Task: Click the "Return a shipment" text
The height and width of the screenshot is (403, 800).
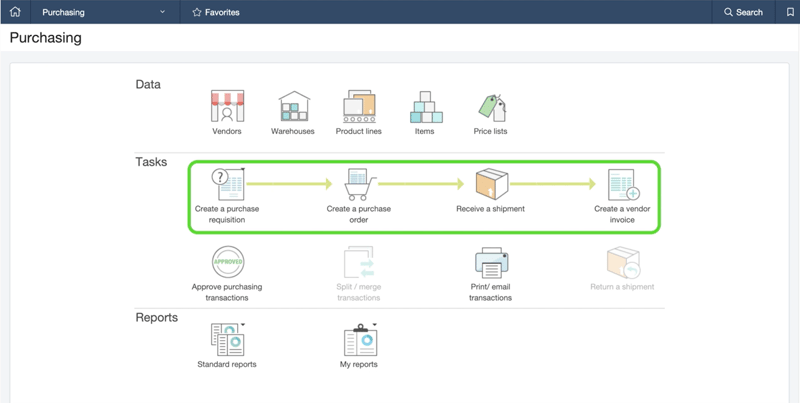Action: 622,287
